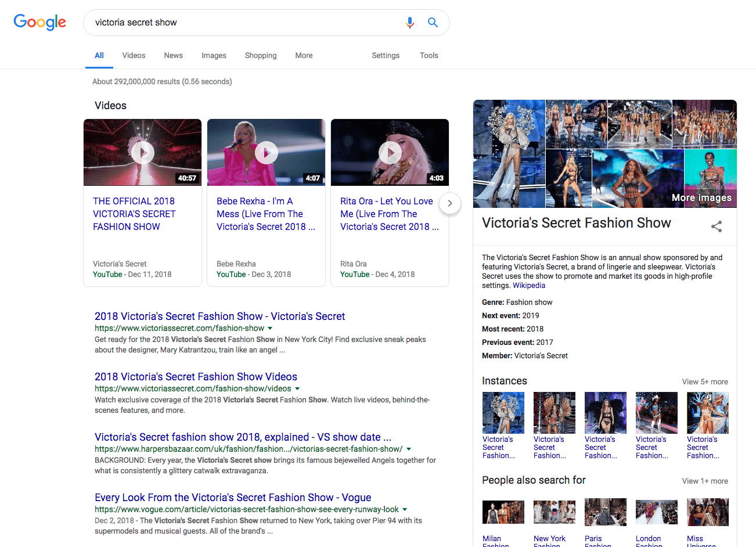This screenshot has width=756, height=547.
Task: Open the London Fashion thumbnail
Action: pyautogui.click(x=657, y=512)
